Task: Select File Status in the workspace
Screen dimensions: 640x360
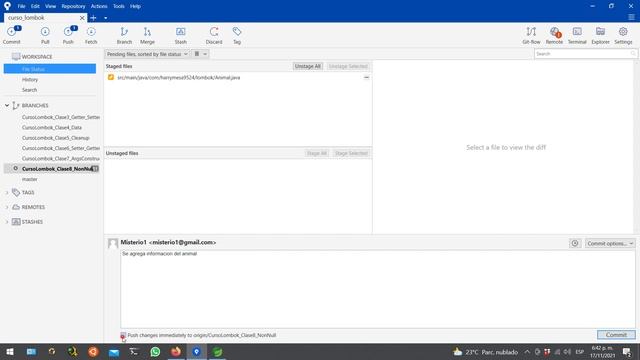Action: 50,69
